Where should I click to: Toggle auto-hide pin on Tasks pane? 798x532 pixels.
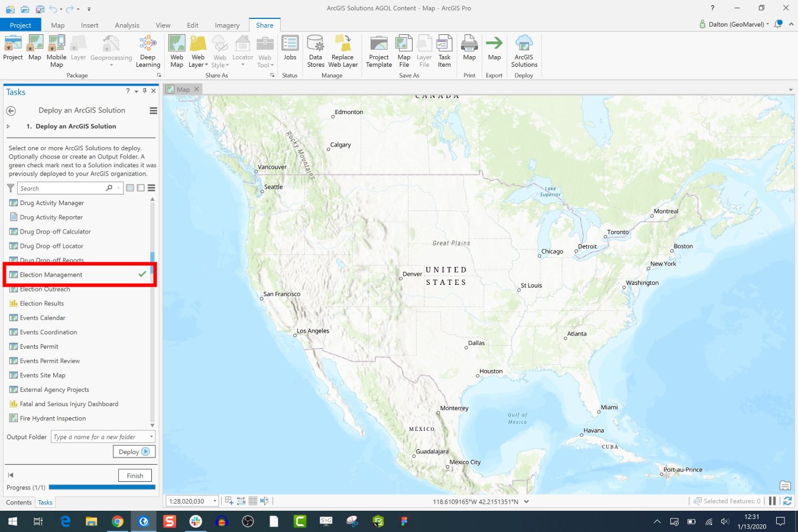pyautogui.click(x=145, y=91)
